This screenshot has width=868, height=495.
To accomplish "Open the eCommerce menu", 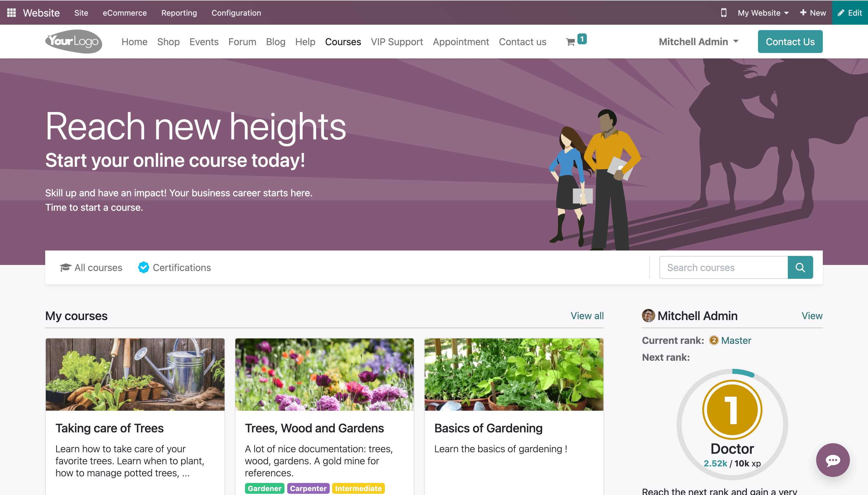I will click(124, 13).
